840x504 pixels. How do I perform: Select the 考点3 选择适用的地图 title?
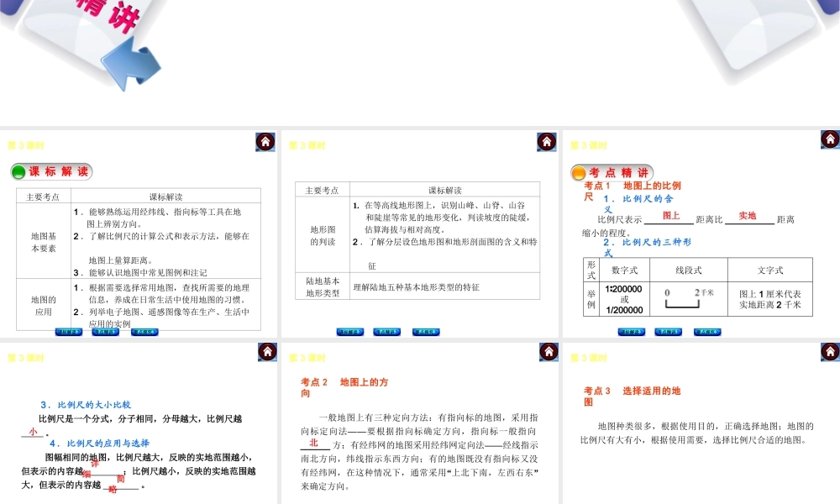pyautogui.click(x=633, y=396)
